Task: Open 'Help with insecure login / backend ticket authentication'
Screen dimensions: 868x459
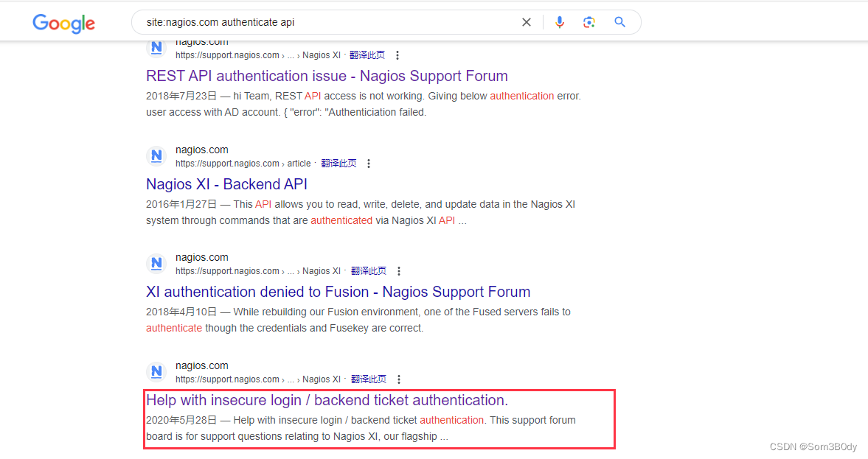Action: (327, 400)
